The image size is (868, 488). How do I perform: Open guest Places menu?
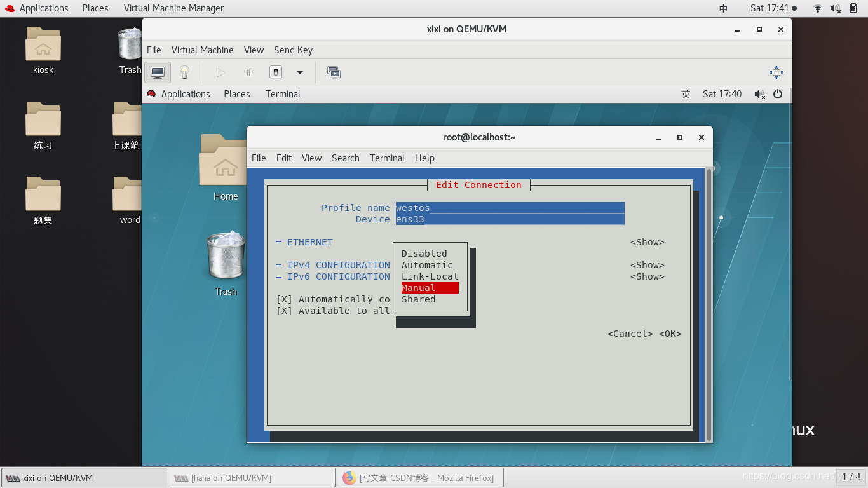coord(236,94)
